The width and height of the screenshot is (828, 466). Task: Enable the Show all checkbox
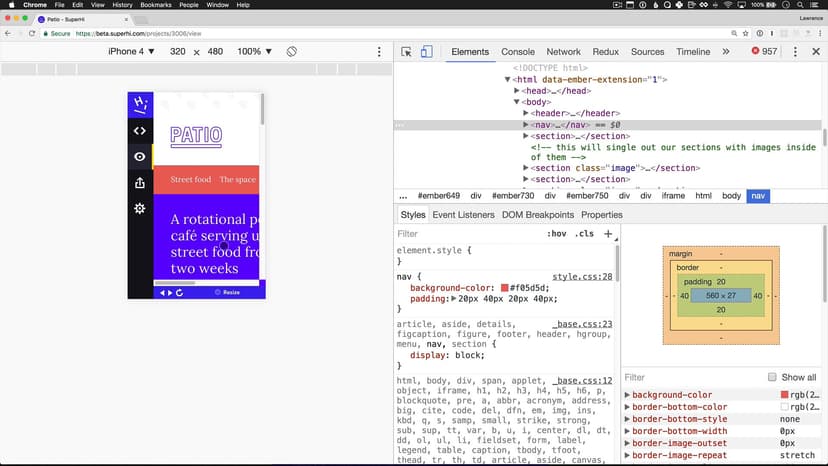772,377
